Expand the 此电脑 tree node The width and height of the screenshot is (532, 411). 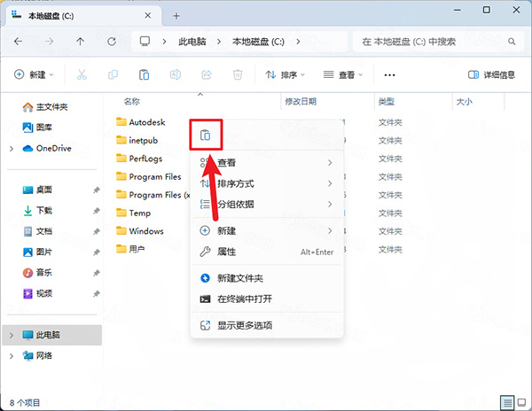pyautogui.click(x=12, y=335)
